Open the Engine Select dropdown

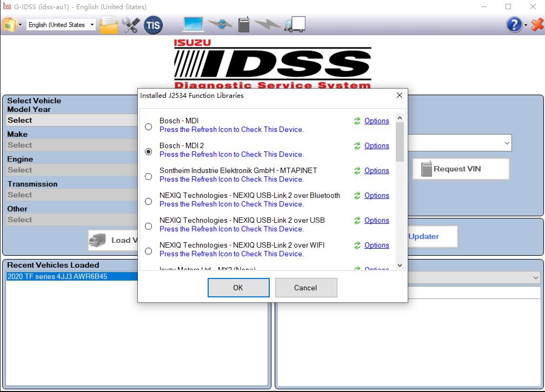(x=72, y=170)
